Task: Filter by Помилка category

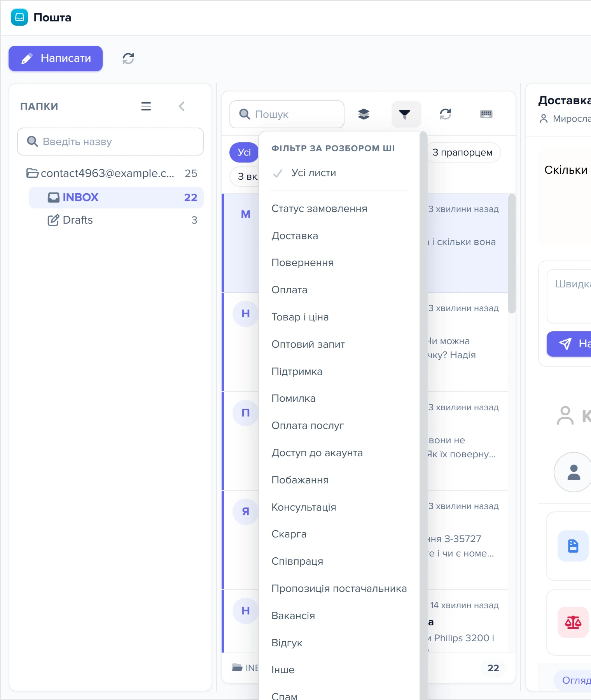Action: point(339,399)
